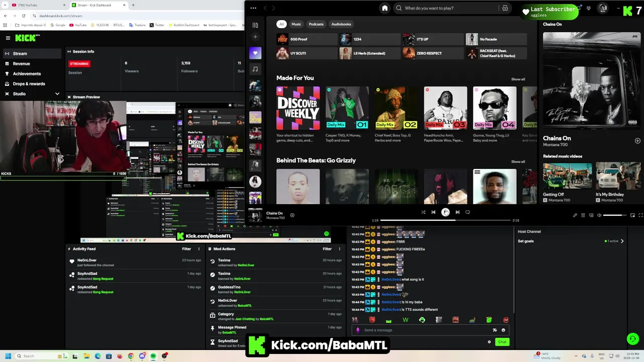Image resolution: width=644 pixels, height=362 pixels.
Task: Add Chains On to Liked Songs
Action: (x=292, y=215)
